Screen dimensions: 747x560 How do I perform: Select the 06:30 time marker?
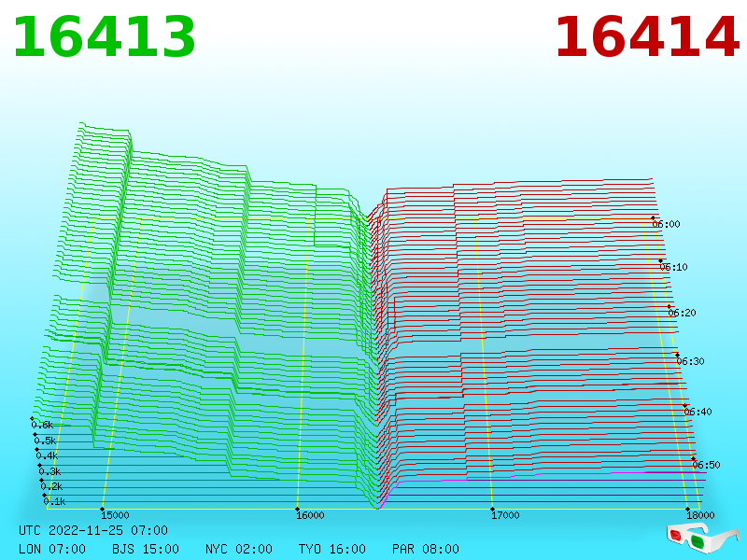pos(690,361)
